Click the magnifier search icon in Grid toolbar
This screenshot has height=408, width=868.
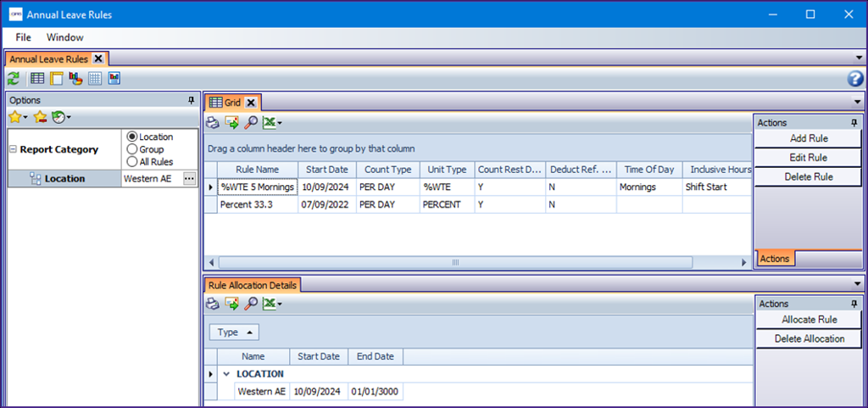click(251, 123)
